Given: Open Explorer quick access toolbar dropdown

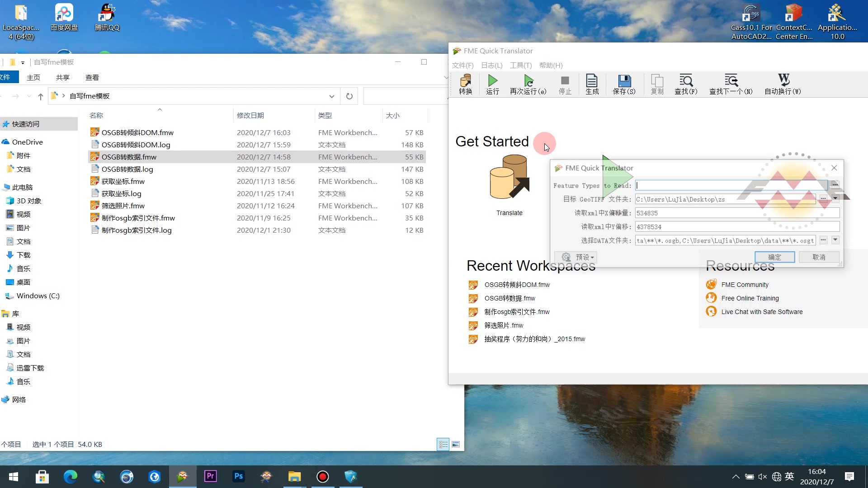Looking at the screenshot, I should click(x=23, y=62).
